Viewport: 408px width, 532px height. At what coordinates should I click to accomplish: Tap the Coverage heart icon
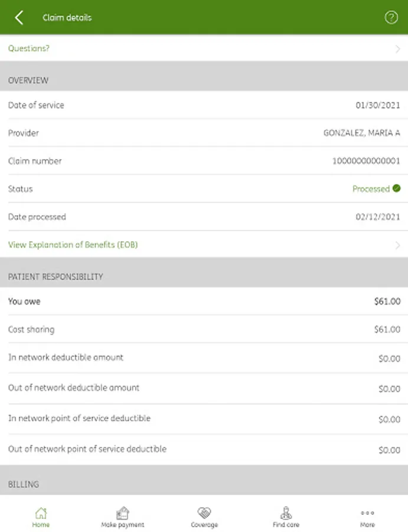(204, 512)
